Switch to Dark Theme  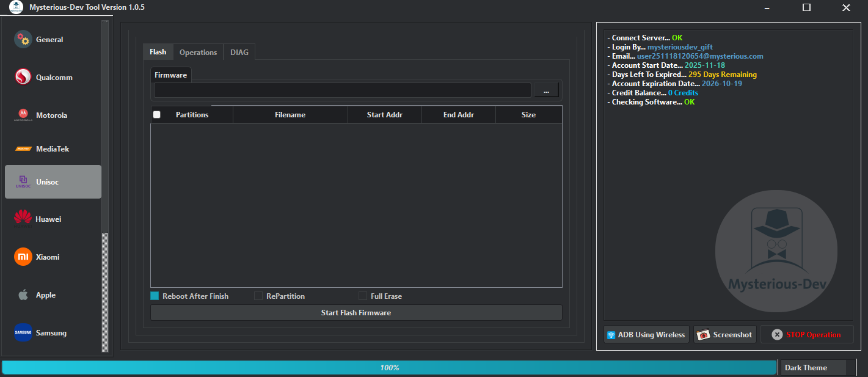point(813,367)
